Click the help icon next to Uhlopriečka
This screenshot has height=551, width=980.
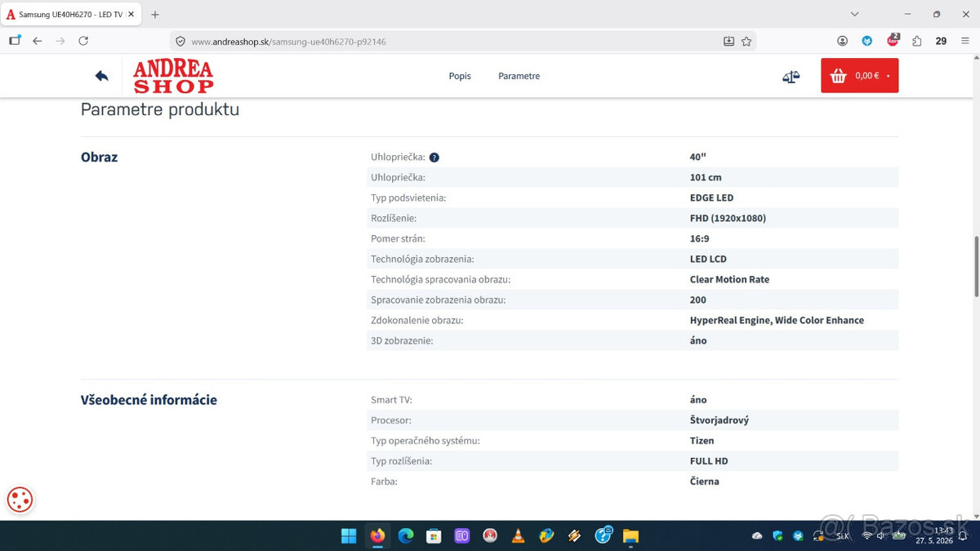[x=434, y=158]
